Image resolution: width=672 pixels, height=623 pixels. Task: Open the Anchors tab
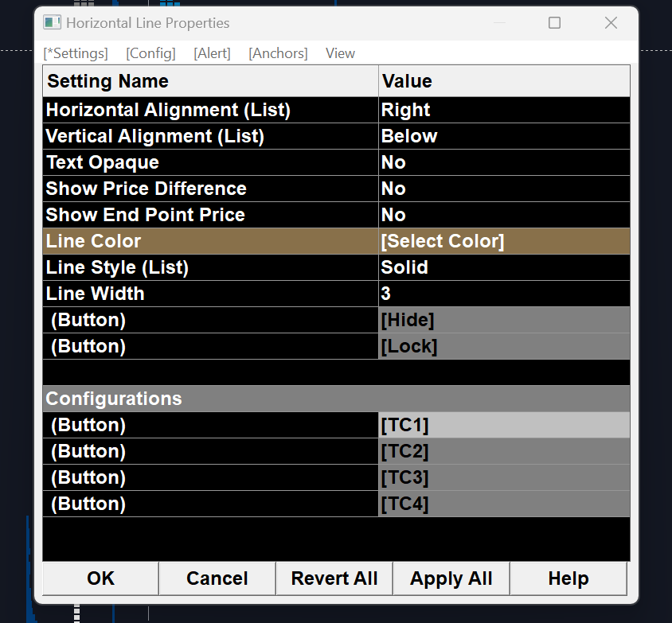coord(278,53)
